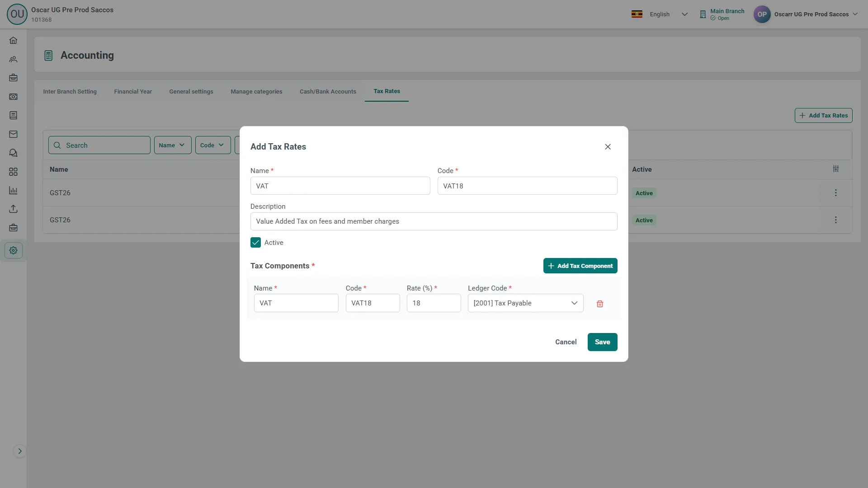This screenshot has height=488, width=868.
Task: Open the grid apps icon in sidebar
Action: point(13,172)
